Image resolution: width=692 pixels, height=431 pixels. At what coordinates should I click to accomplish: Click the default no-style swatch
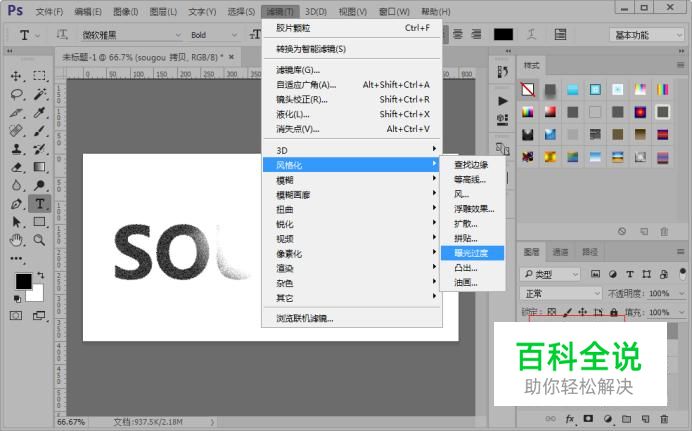(x=527, y=90)
